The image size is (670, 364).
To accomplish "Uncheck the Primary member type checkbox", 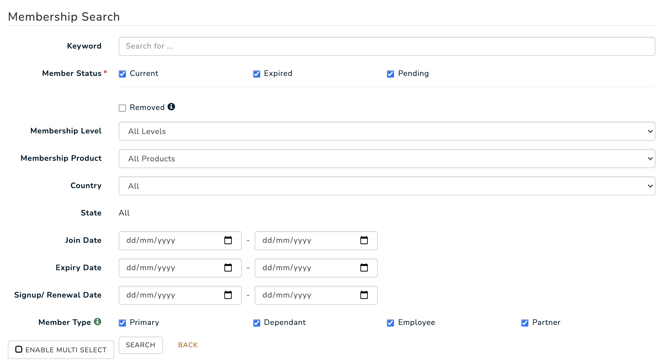I will [x=123, y=323].
